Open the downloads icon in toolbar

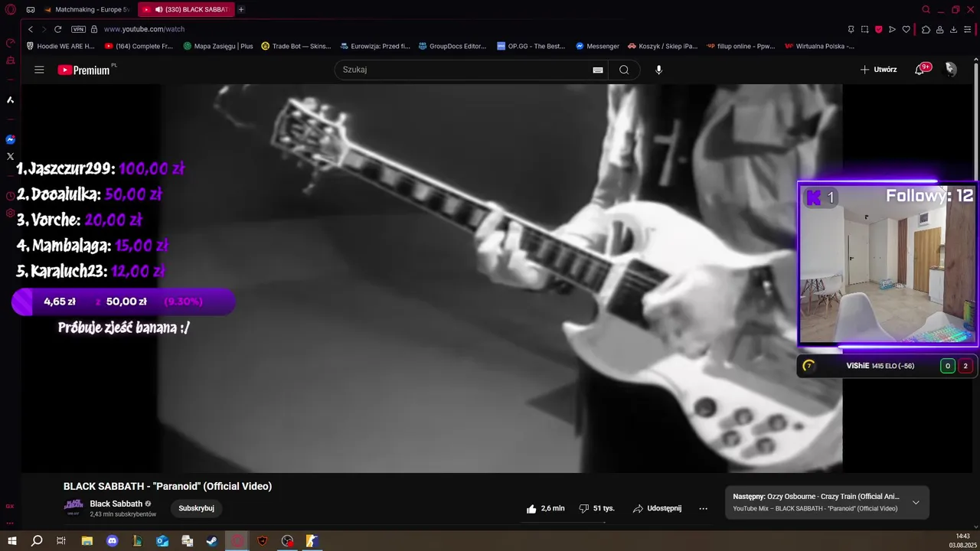953,29
